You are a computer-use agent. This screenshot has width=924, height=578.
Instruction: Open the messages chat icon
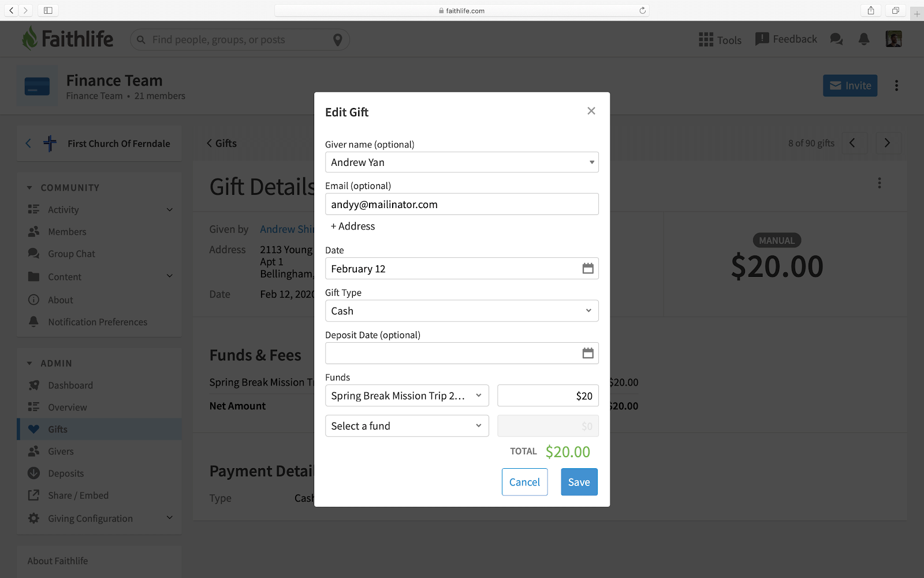pyautogui.click(x=836, y=39)
